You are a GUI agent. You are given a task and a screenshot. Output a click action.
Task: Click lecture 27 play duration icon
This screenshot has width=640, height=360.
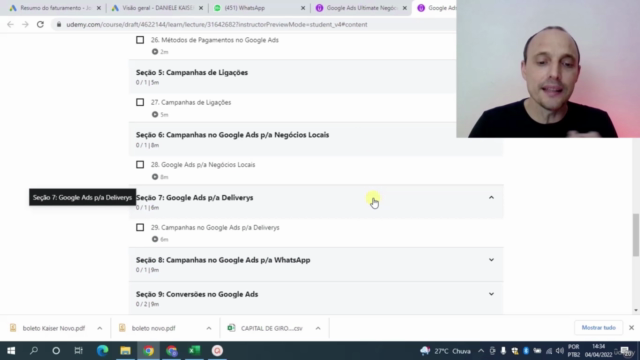pyautogui.click(x=155, y=114)
